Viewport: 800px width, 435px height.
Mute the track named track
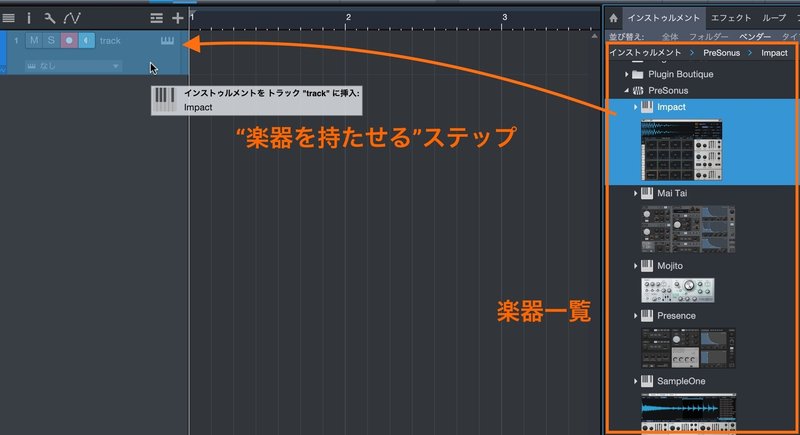[x=34, y=40]
